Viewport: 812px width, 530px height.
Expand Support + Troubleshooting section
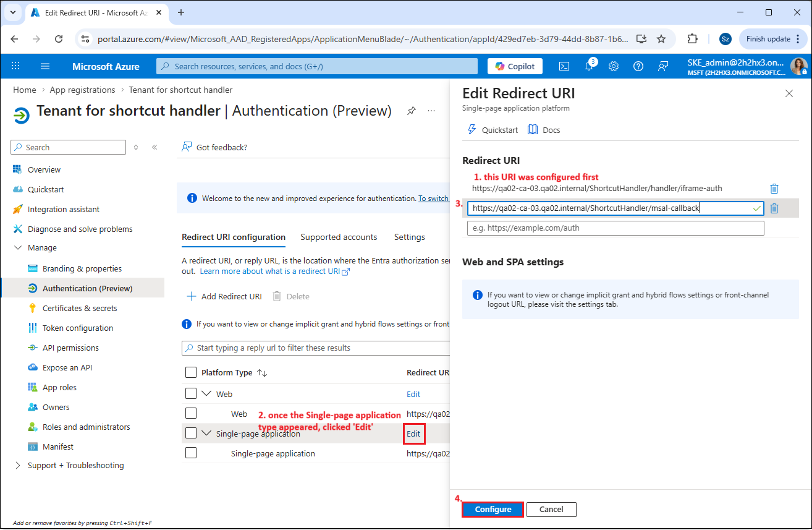(x=17, y=465)
